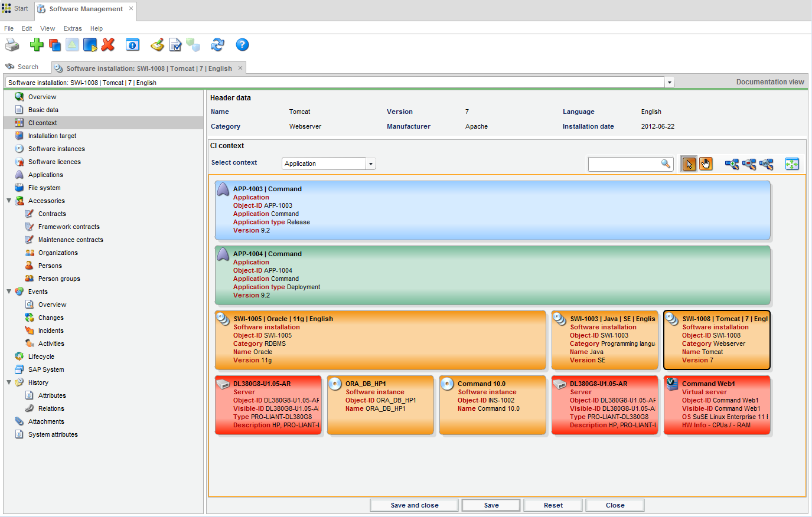Open help with the question mark icon
Image resolution: width=812 pixels, height=517 pixels.
242,45
